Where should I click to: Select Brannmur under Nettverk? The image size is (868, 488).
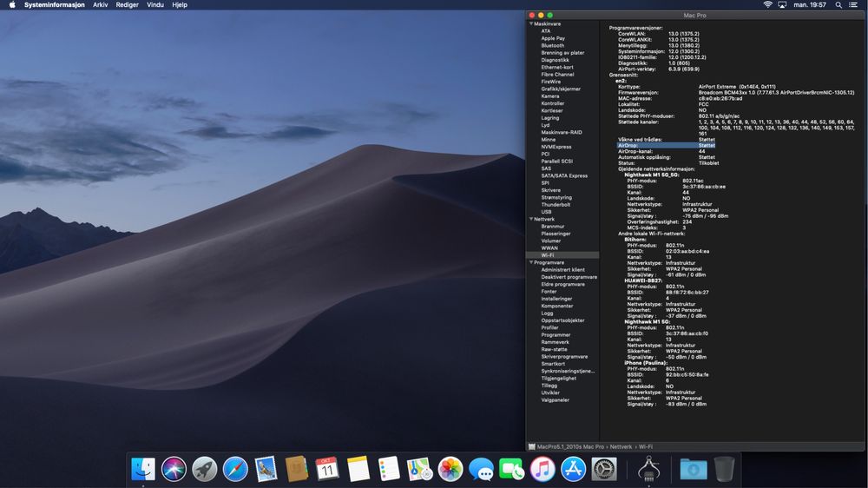pyautogui.click(x=552, y=226)
